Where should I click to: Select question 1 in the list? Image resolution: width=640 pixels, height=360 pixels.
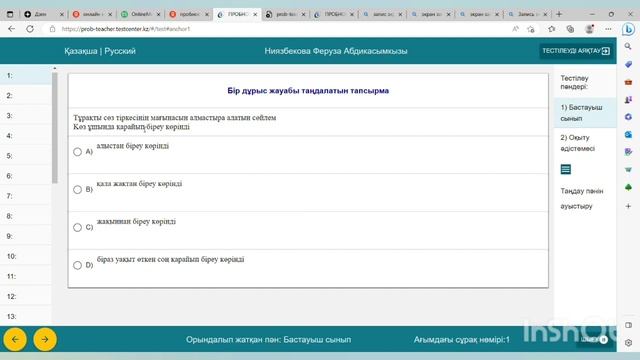[26, 76]
